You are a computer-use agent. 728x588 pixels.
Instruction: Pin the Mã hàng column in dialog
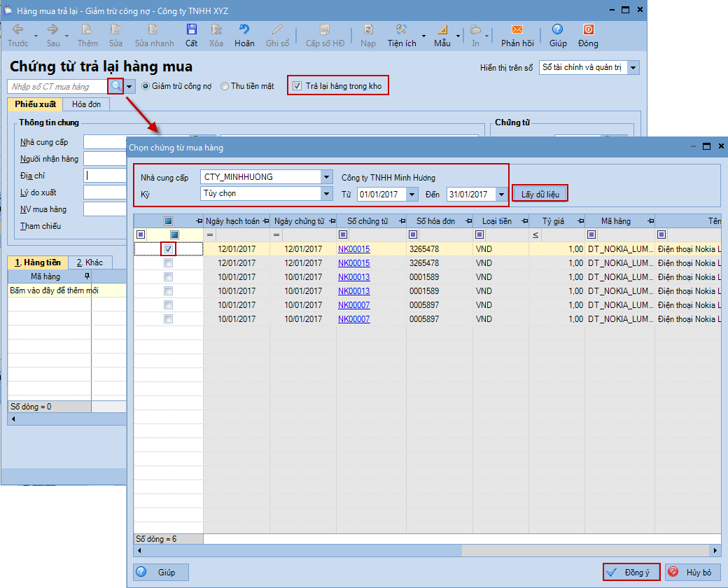pyautogui.click(x=651, y=221)
